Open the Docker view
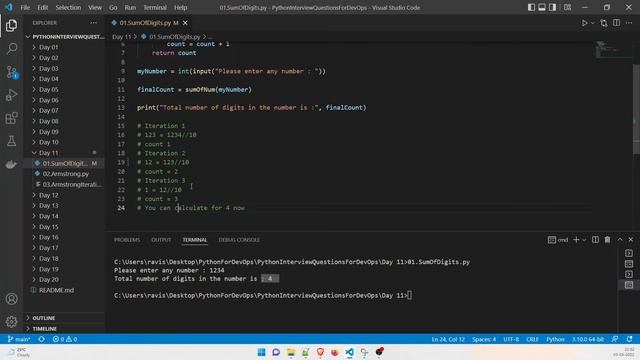Viewport: 640px width, 360px height. click(11, 164)
